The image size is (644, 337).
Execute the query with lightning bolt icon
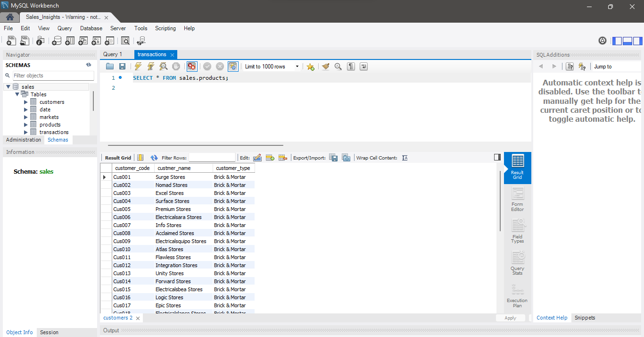[138, 67]
